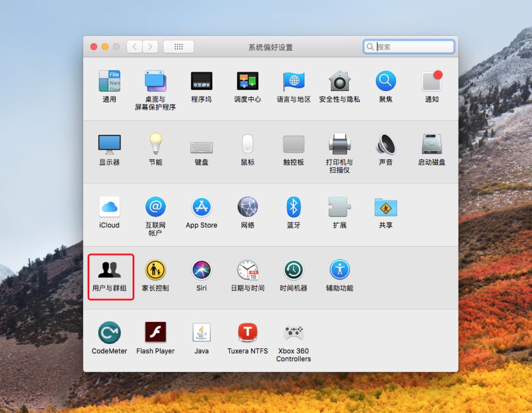The width and height of the screenshot is (532, 413).
Task: Close the 系统偏好设置 window
Action: pos(94,46)
